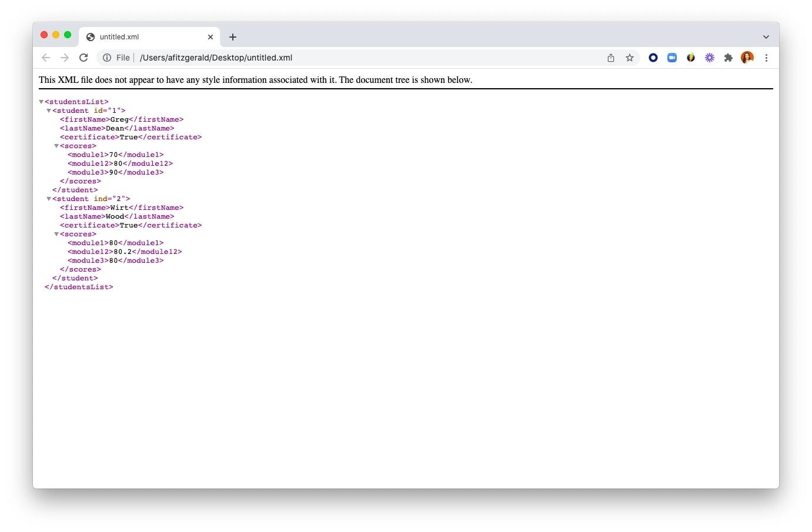Click the certificate True line under Greg
This screenshot has height=532, width=812.
(131, 137)
